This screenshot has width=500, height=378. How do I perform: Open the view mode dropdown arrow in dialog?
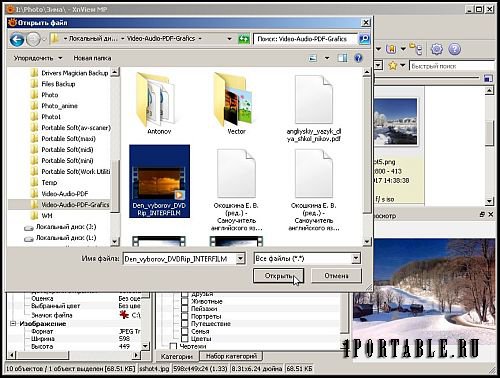point(327,58)
